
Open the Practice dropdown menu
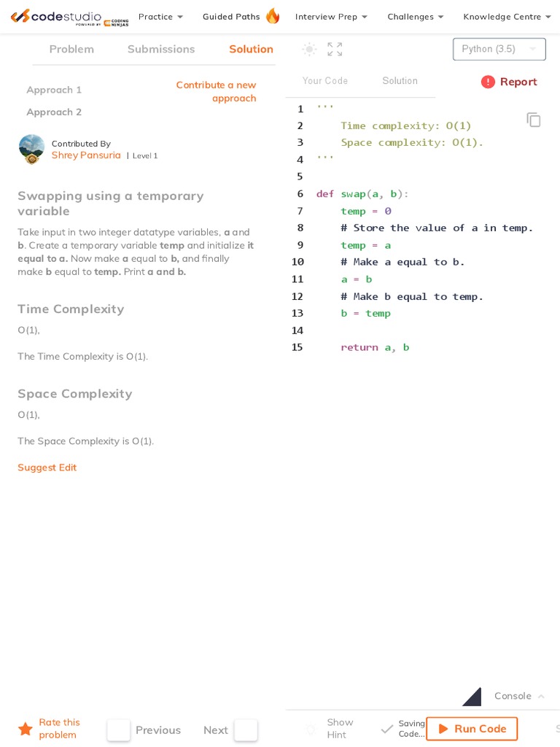(160, 17)
